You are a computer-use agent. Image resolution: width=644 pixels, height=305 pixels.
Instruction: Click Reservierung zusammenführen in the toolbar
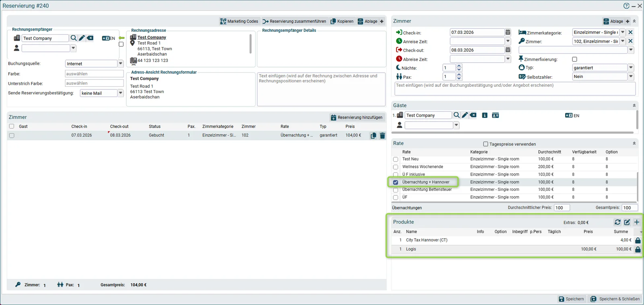[x=294, y=21]
